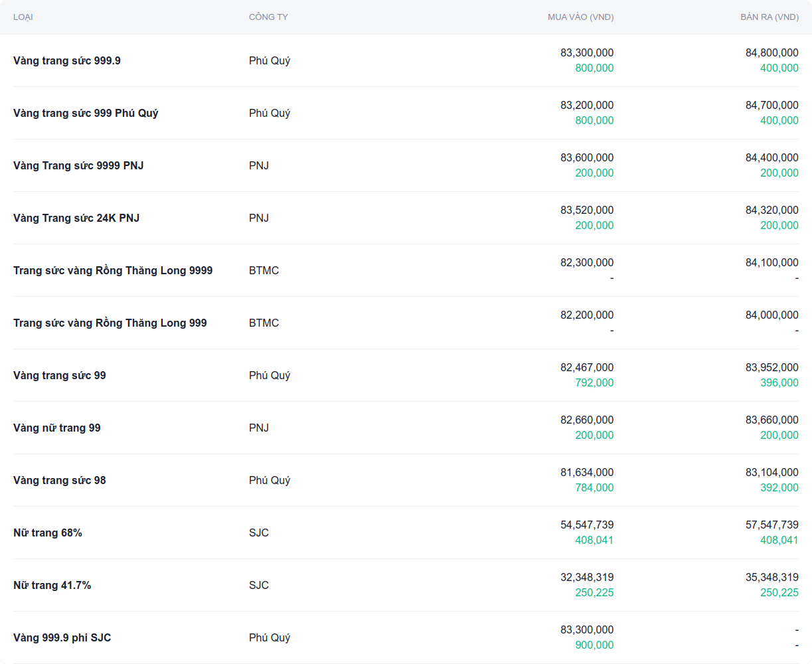
Task: Click the CÔNG TY column header
Action: pos(268,17)
